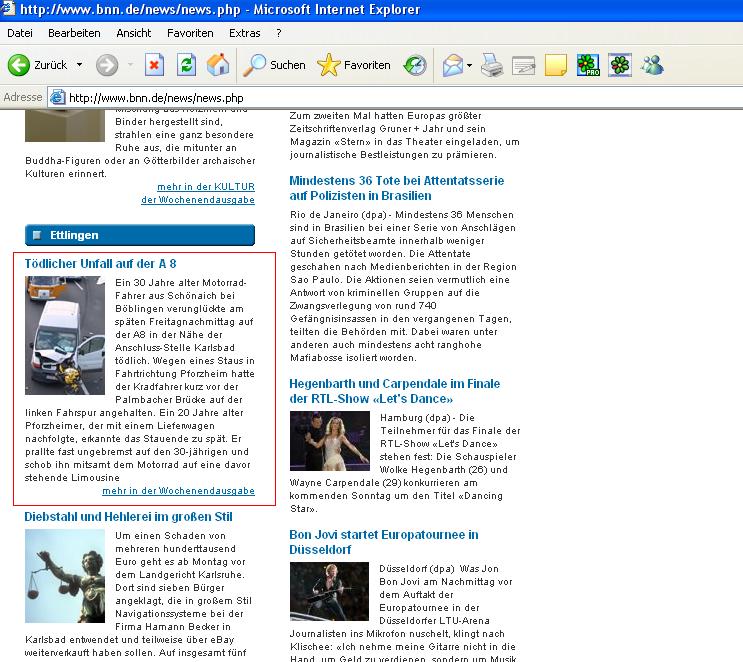Click the yellow note toolbar icon
Viewport: 743px width, 662px height.
[x=556, y=65]
